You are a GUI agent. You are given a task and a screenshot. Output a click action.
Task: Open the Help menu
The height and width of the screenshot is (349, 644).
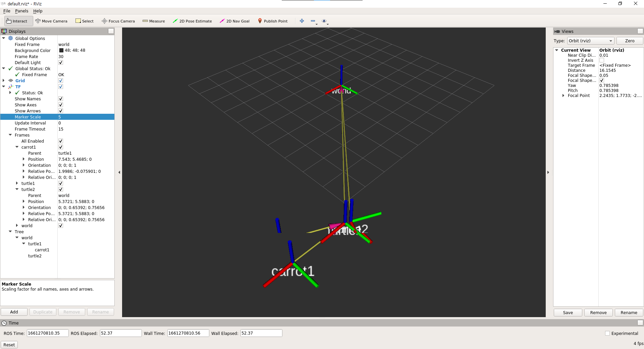tap(38, 11)
